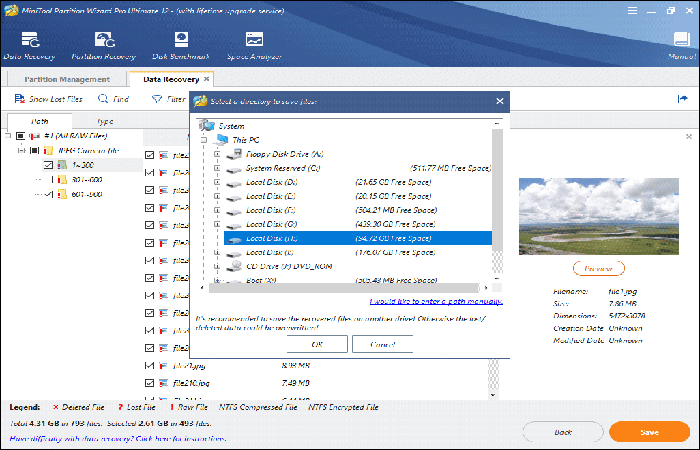Click the JPEG Camera file folder icon
The height and width of the screenshot is (450, 700).
48,150
